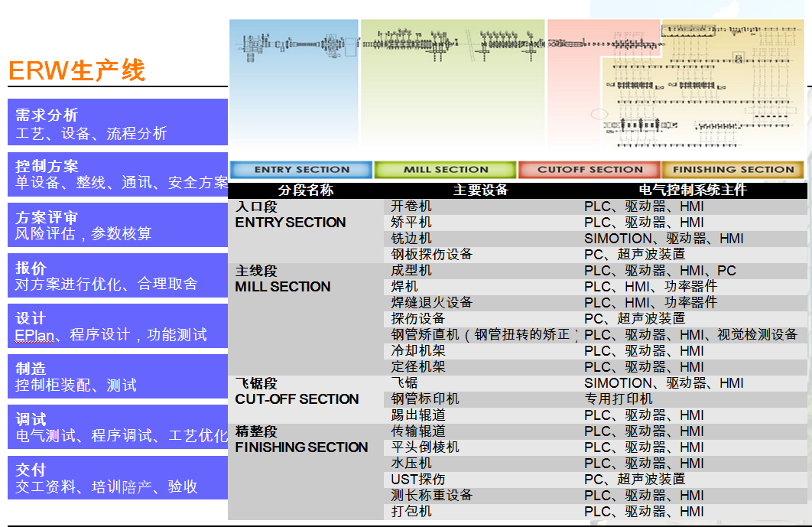The height and width of the screenshot is (527, 812).
Task: Click the 飞锯 equipment cell
Action: pos(404,383)
